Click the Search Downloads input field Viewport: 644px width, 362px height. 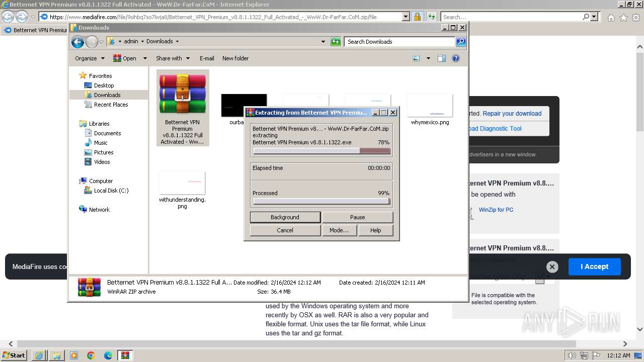400,42
